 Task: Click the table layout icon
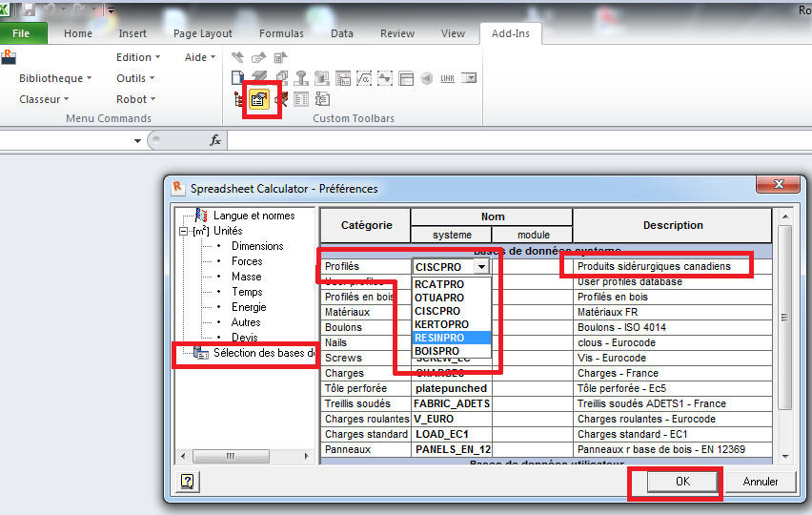(406, 78)
